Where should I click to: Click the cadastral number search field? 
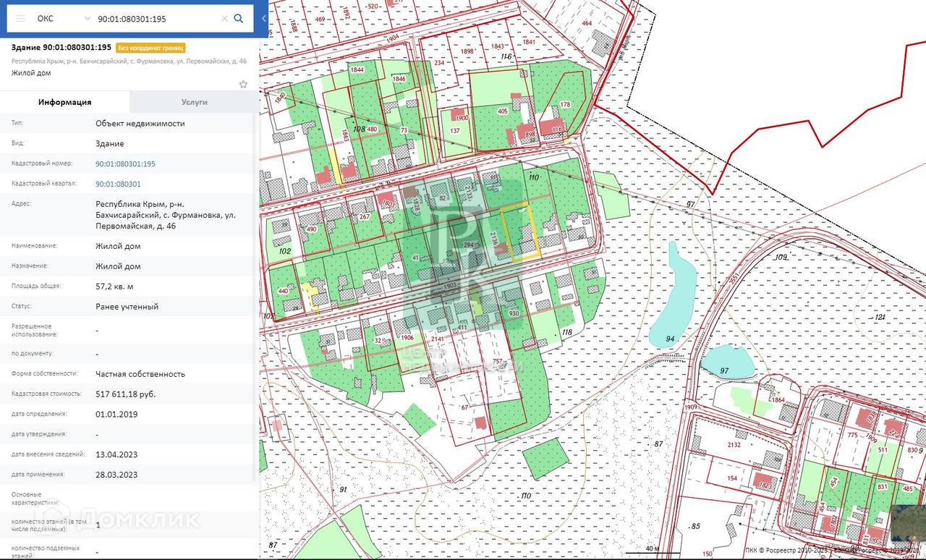pos(156,18)
